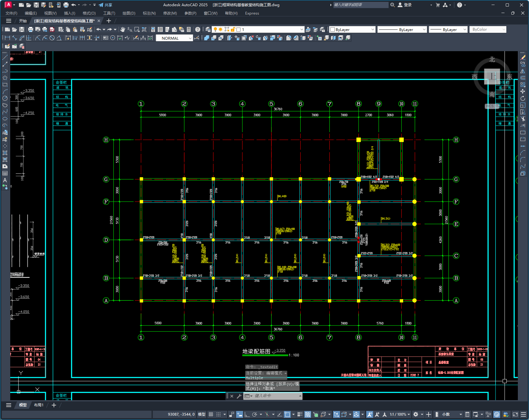The image size is (529, 420).
Task: Open the Express menu
Action: point(252,13)
